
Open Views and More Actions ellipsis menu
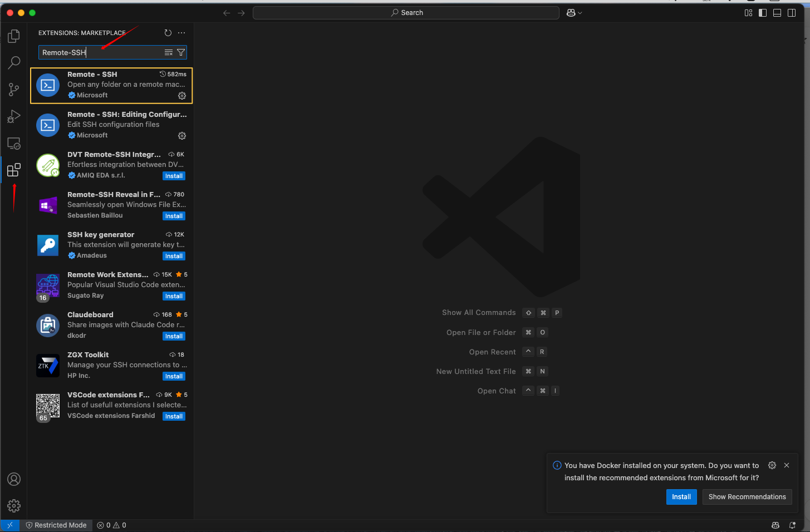click(181, 33)
